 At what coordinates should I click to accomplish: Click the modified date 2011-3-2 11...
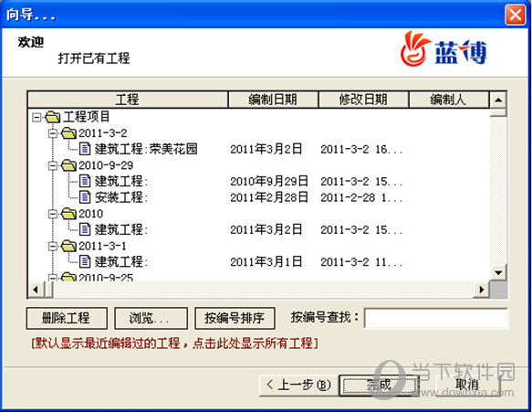(361, 262)
